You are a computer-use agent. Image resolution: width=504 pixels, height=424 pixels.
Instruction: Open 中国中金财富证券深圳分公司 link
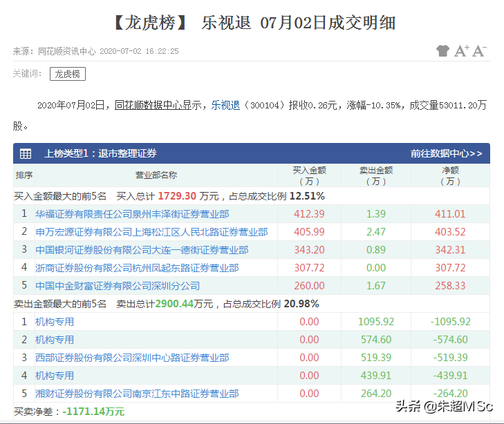pyautogui.click(x=118, y=286)
